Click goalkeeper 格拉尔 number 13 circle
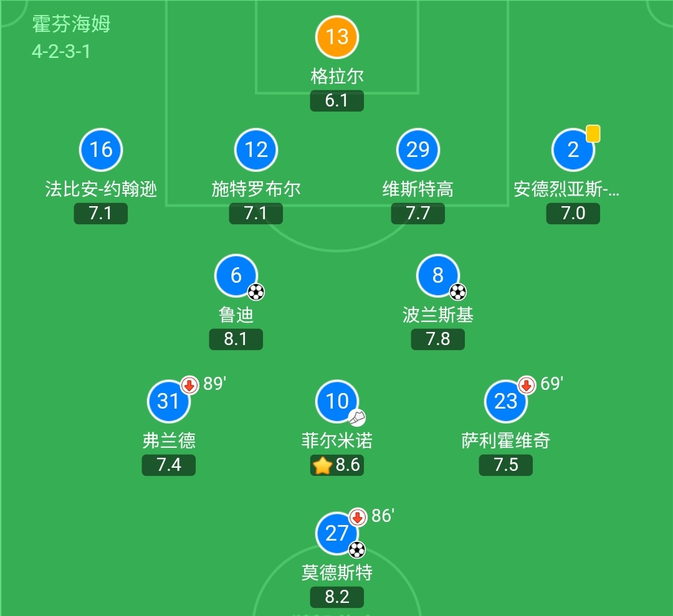 coord(336,36)
